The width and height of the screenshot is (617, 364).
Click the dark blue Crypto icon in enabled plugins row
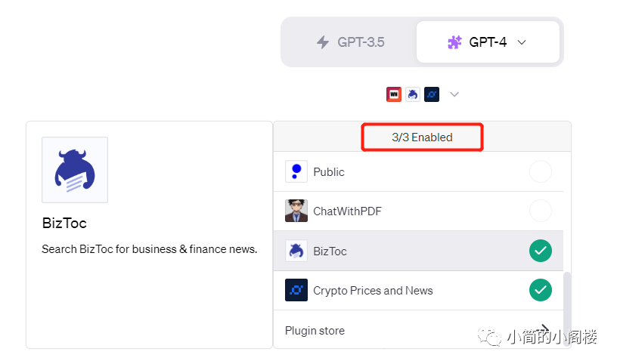tap(432, 94)
